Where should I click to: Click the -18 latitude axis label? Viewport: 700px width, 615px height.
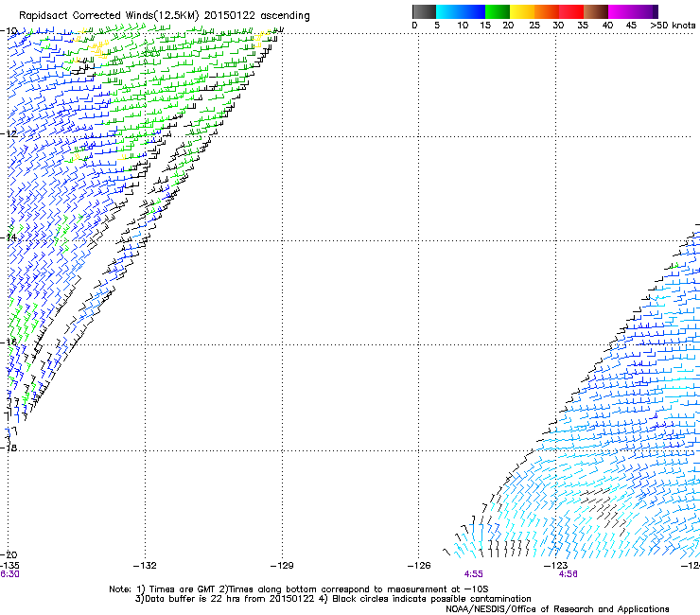point(9,448)
